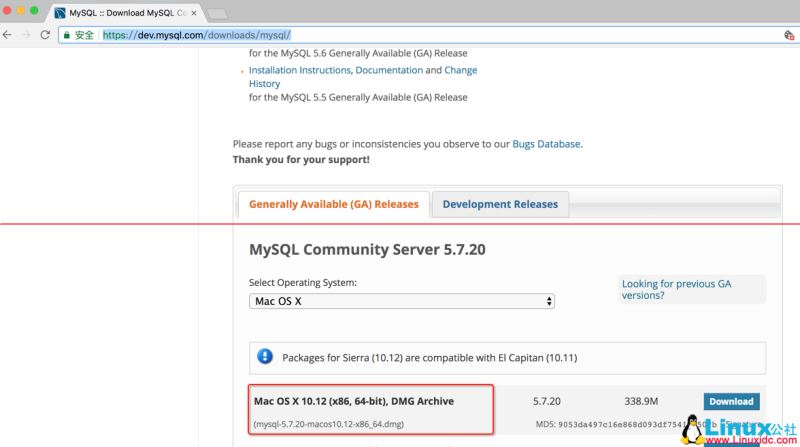Click Download button for DMG Archive
Screen dimensions: 800x447
[731, 401]
